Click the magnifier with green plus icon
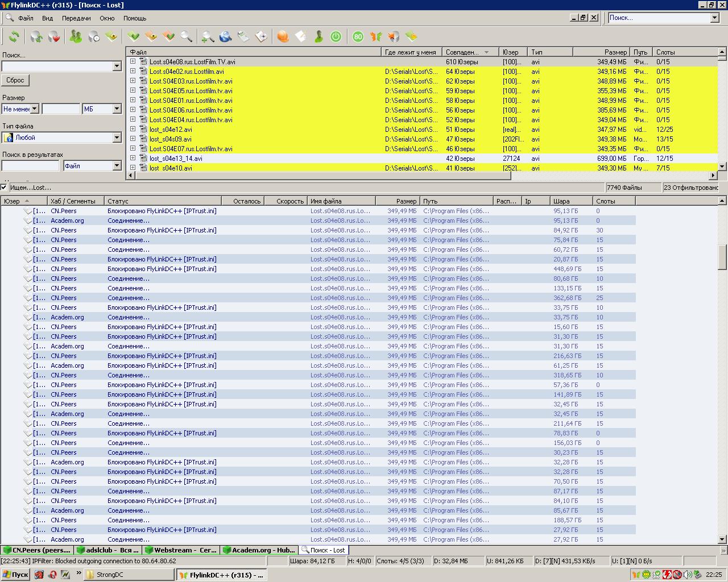 tap(208, 37)
